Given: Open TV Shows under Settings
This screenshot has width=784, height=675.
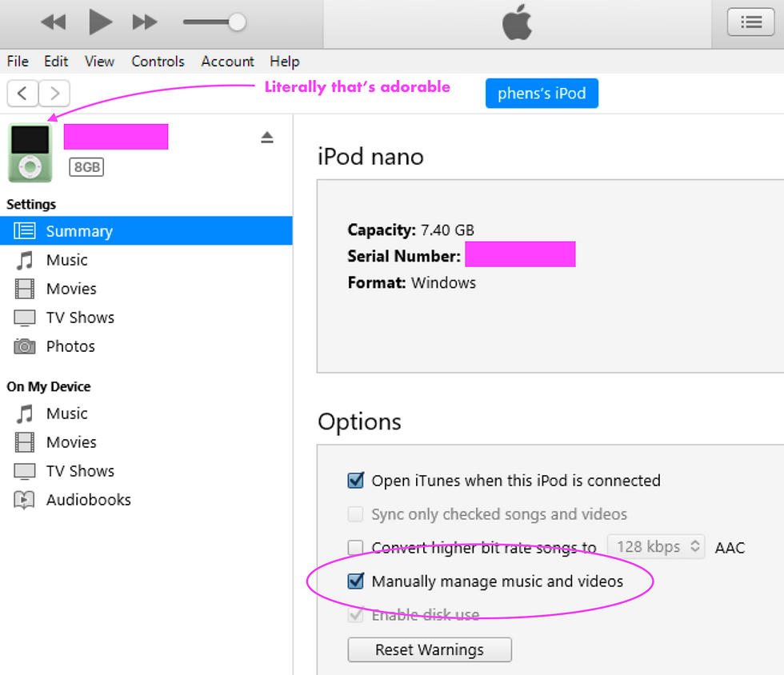Looking at the screenshot, I should click(x=80, y=318).
